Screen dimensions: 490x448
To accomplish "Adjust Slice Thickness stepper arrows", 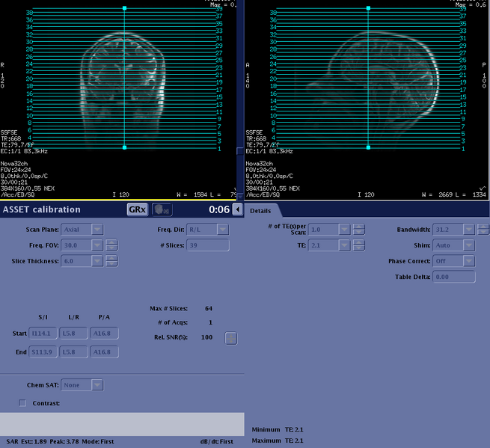I will (x=111, y=261).
